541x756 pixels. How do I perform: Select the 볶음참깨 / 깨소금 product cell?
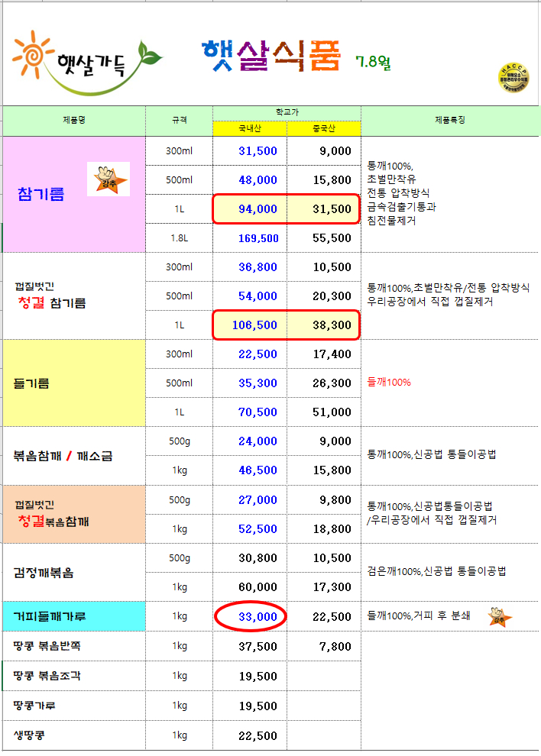tap(74, 456)
